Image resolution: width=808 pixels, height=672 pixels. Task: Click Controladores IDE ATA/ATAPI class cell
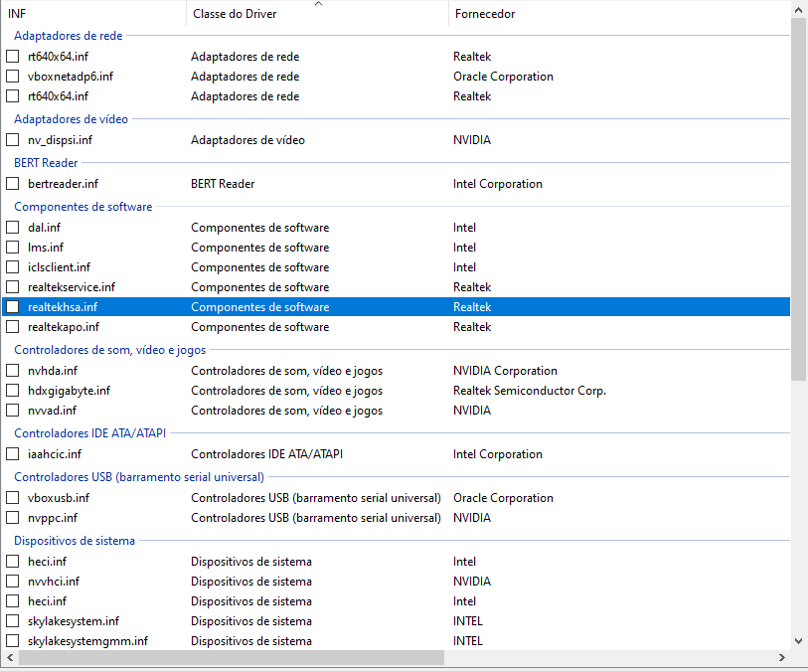tap(266, 454)
